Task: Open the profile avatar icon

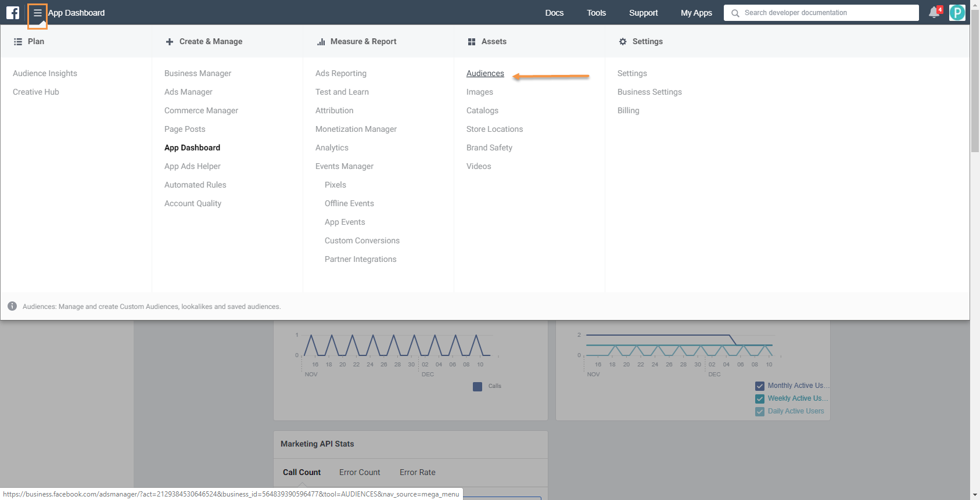Action: (x=957, y=13)
